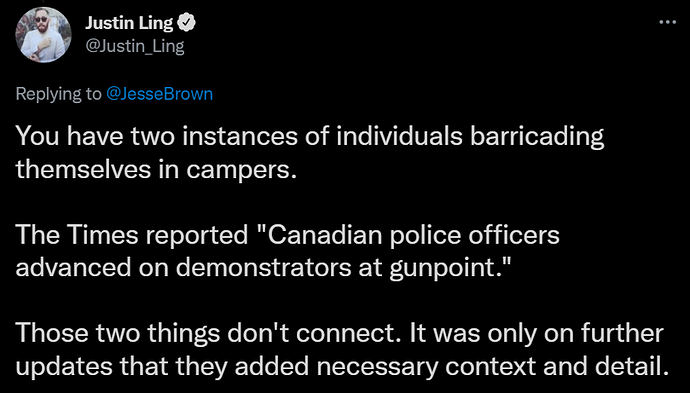The height and width of the screenshot is (393, 690).
Task: Click the "Those two things don't connect" paragraph
Action: point(339,351)
